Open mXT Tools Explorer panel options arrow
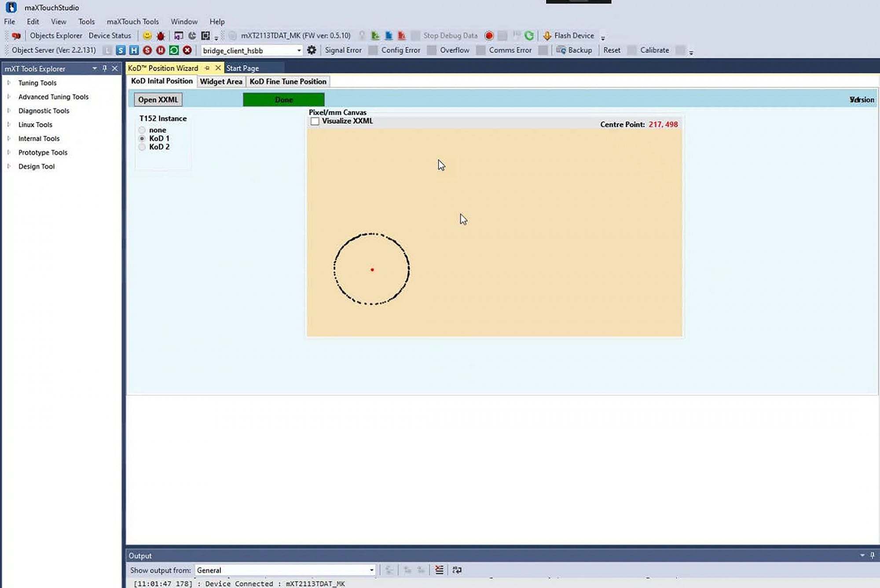 (x=94, y=69)
